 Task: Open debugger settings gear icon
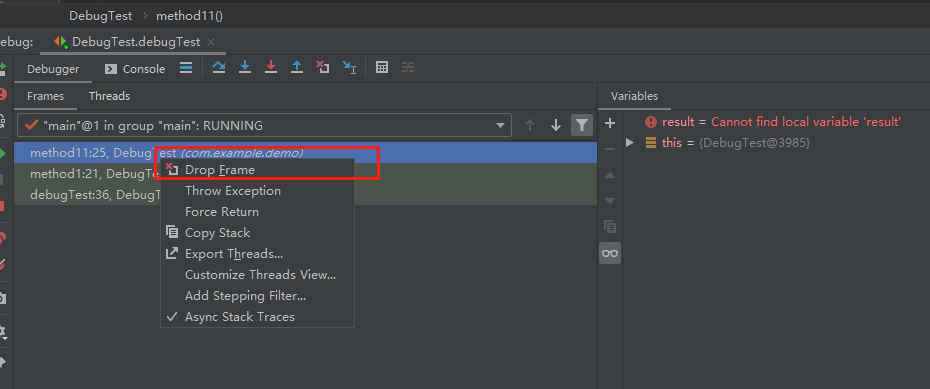coord(2,331)
